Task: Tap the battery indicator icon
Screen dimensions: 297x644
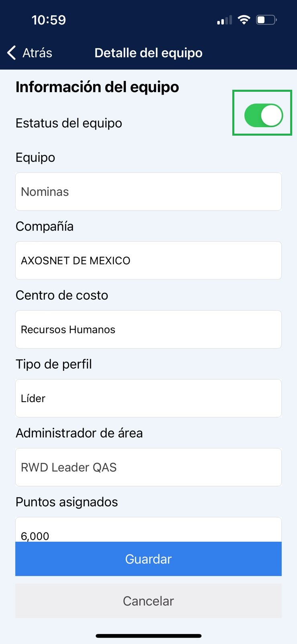Action: 266,20
